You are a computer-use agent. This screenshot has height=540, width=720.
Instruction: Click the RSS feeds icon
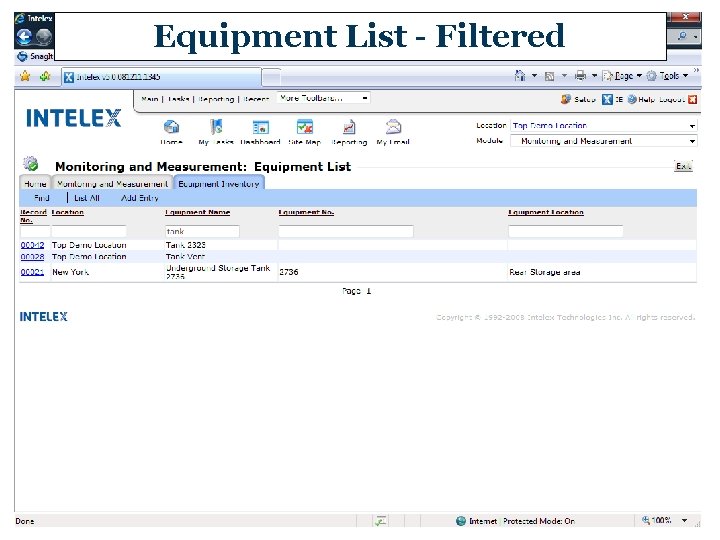click(x=549, y=76)
